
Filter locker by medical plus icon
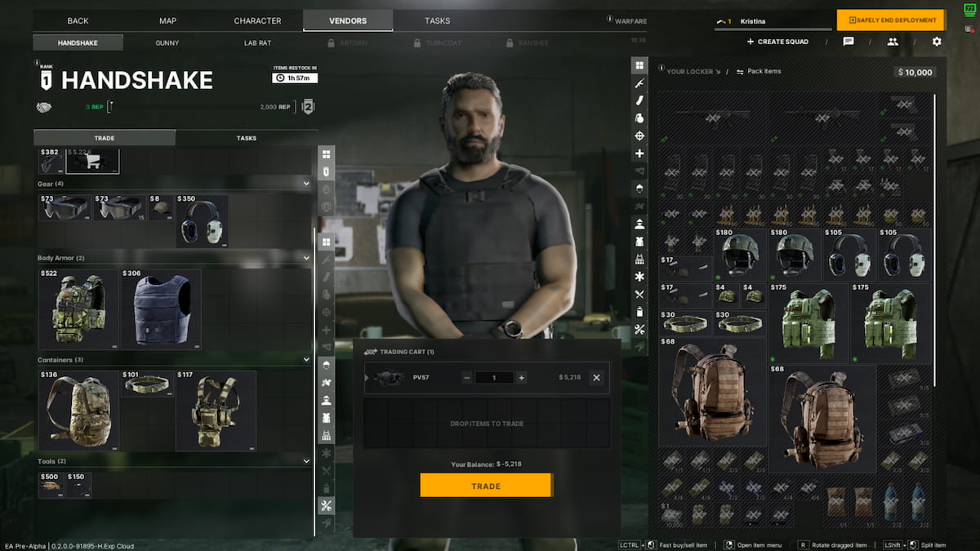tap(639, 153)
